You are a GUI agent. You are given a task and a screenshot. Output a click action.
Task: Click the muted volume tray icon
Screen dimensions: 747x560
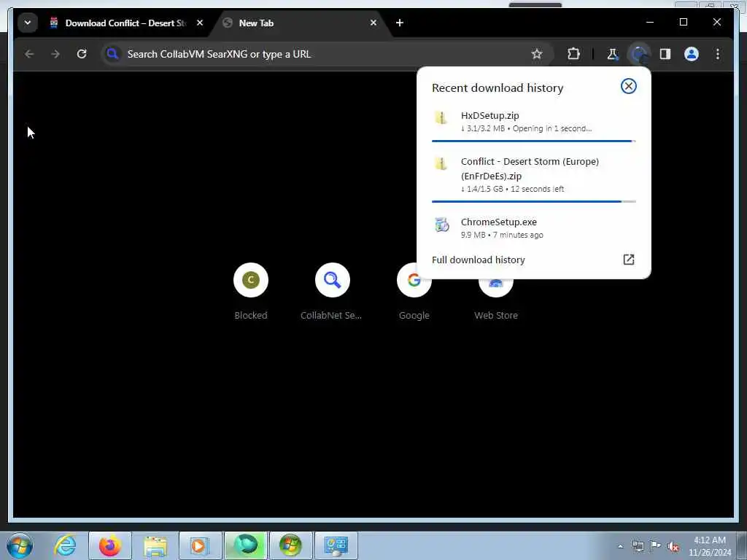pos(673,546)
